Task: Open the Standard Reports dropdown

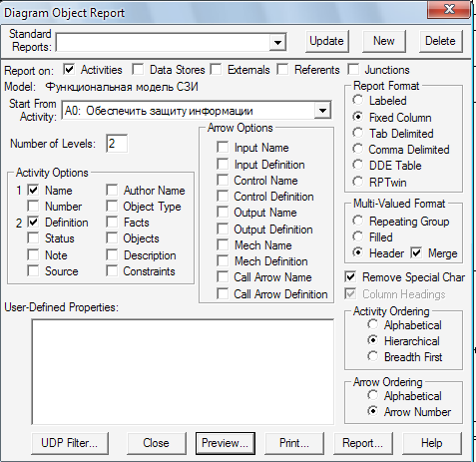Action: 277,42
